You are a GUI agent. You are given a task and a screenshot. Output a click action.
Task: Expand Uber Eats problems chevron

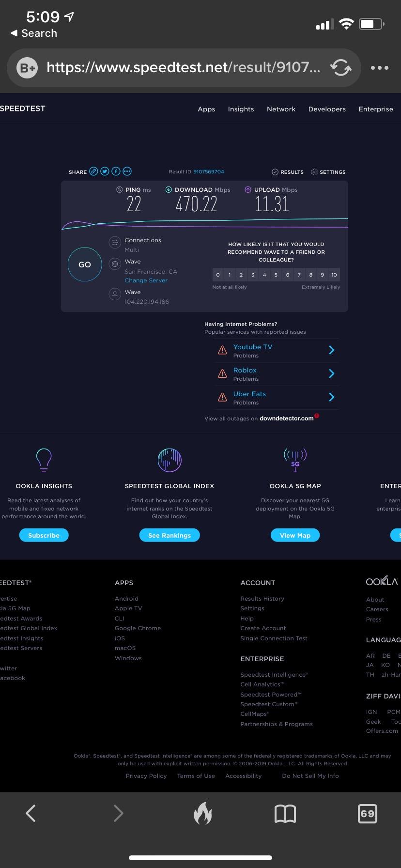point(332,397)
